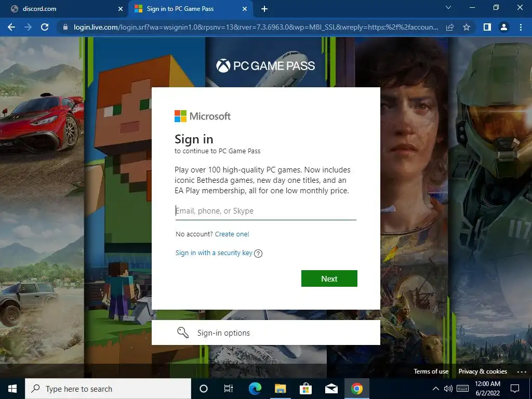Open Privacy & cookies link
The height and width of the screenshot is (399, 532).
click(483, 371)
